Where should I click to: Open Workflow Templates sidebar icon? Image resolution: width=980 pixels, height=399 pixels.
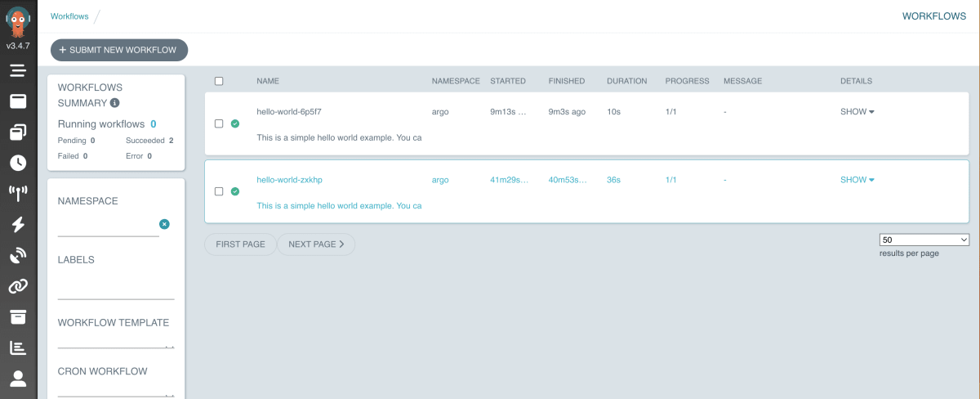click(18, 132)
